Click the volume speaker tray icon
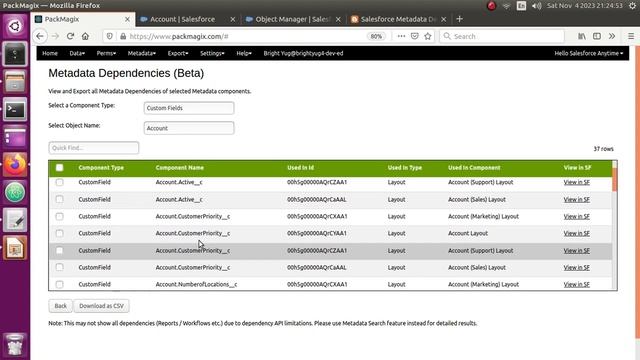This screenshot has width=640, height=360. tap(537, 6)
